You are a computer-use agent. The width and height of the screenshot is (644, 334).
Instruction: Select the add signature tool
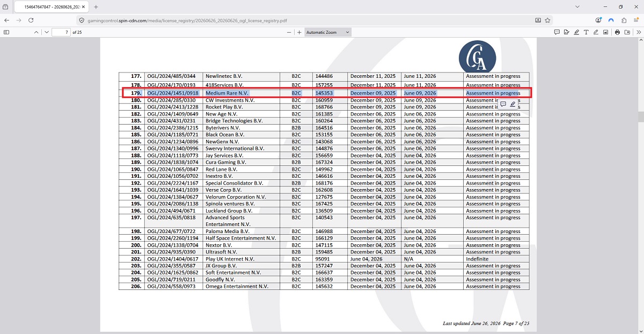coord(566,32)
